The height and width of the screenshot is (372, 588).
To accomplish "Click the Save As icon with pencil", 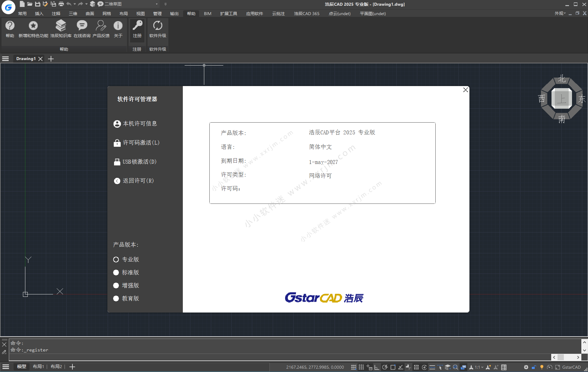I will (45, 4).
